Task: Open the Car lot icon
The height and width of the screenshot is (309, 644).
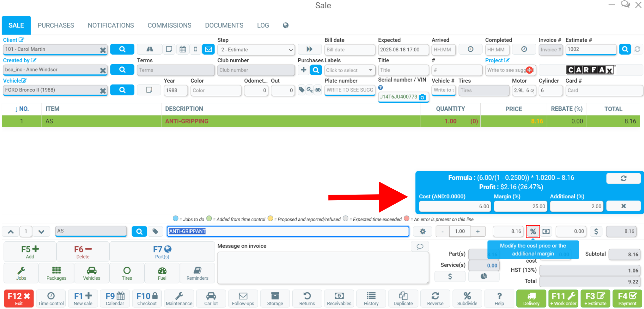Action: tap(211, 298)
